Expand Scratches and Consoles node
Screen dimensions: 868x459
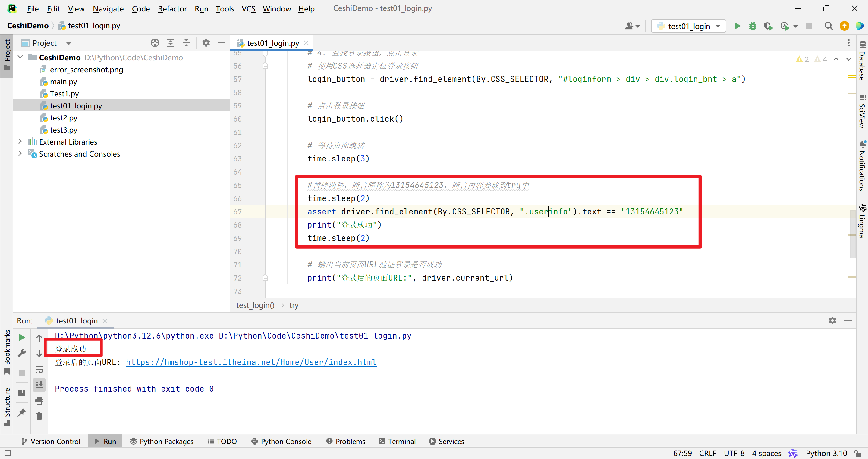20,154
